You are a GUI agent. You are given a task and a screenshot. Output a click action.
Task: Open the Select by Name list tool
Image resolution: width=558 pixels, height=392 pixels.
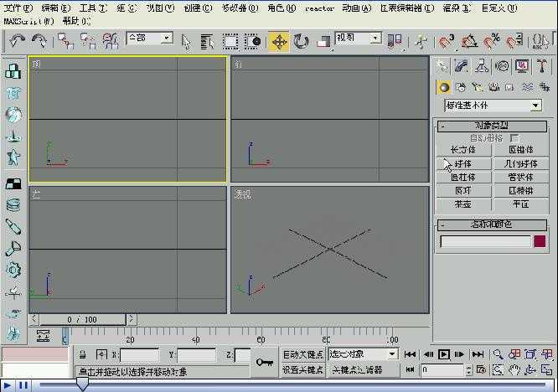(208, 42)
